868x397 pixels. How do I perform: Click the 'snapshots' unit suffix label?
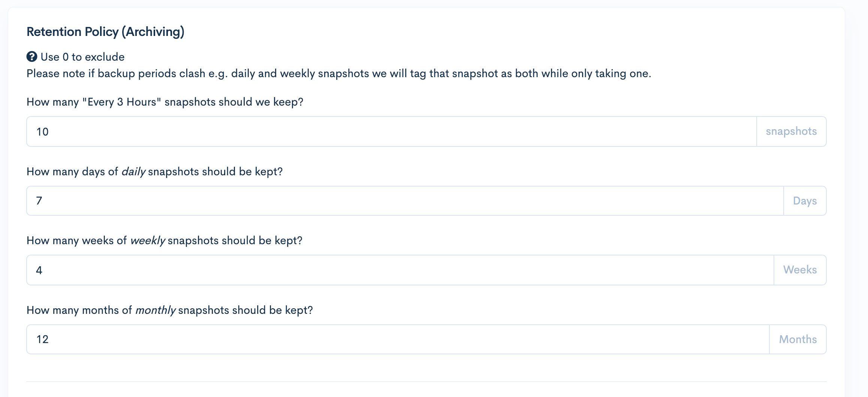(x=792, y=131)
